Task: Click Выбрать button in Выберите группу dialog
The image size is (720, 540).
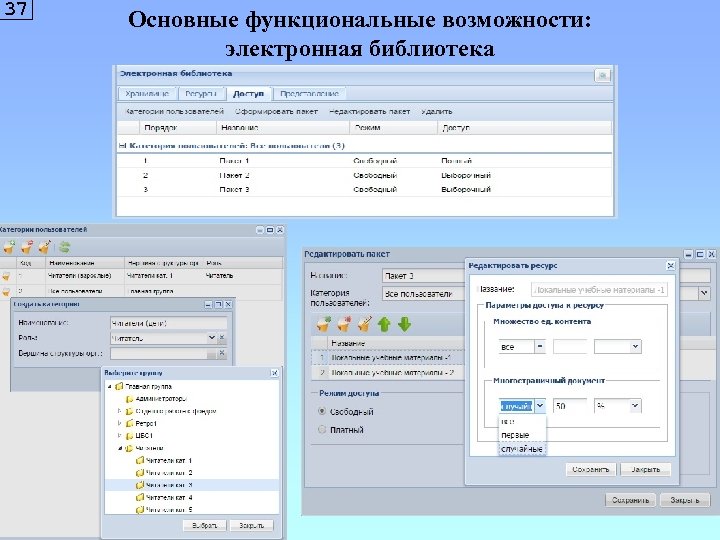Action: click(204, 525)
